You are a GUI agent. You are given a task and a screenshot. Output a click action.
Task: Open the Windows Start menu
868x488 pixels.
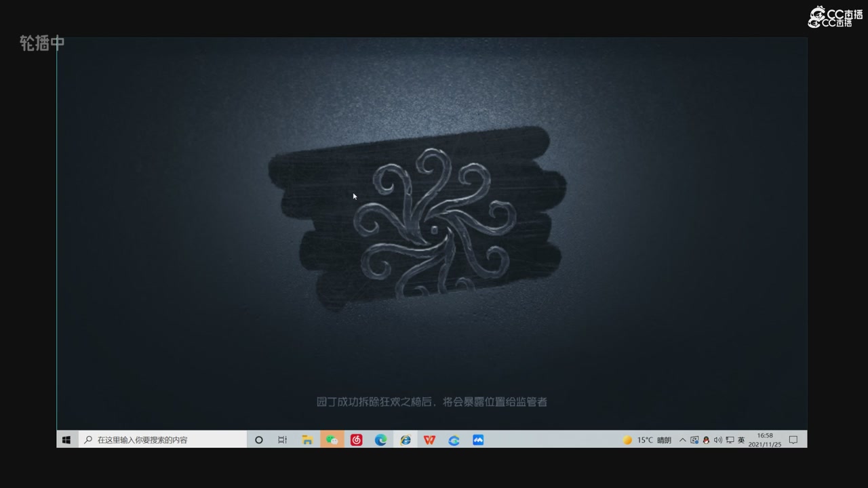[x=66, y=440]
